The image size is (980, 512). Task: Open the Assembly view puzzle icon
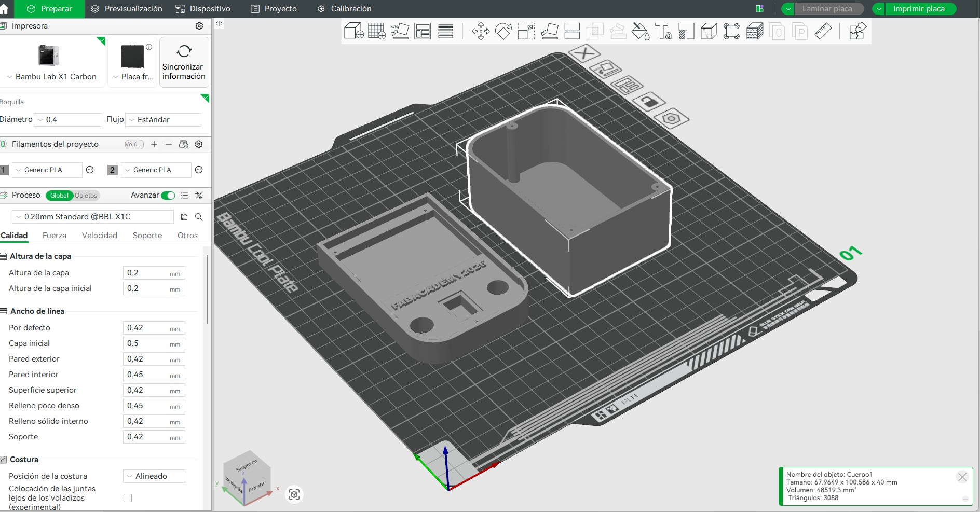click(x=857, y=31)
